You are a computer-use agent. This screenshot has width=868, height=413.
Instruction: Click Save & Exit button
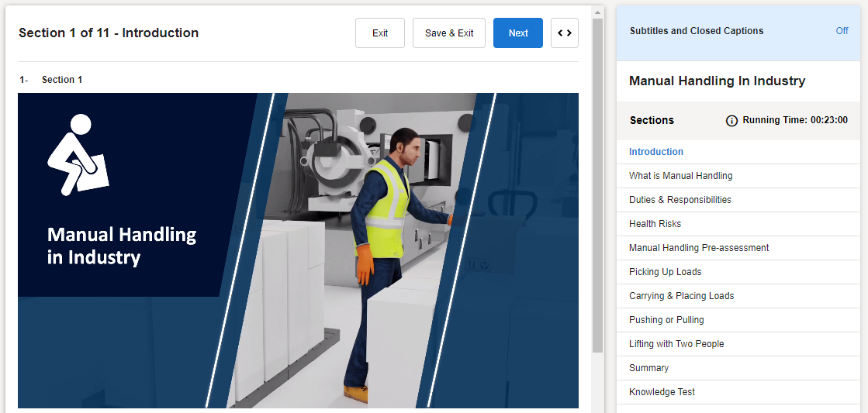click(448, 33)
